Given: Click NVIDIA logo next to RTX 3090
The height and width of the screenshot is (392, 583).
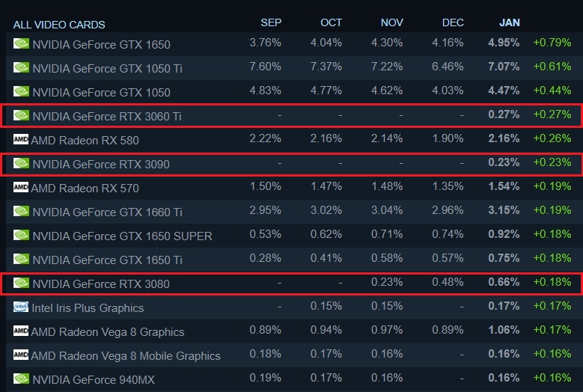Looking at the screenshot, I should tap(21, 163).
